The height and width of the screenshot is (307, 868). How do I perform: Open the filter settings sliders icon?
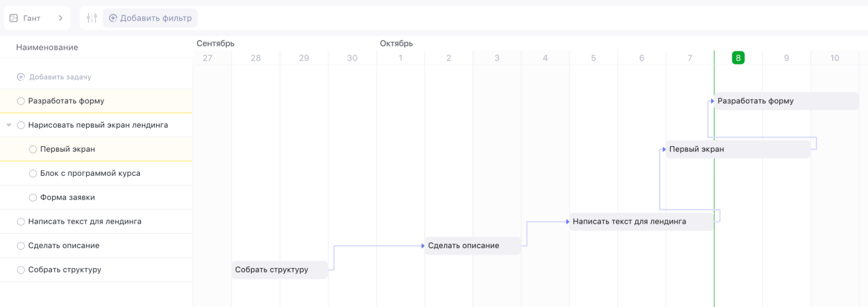(92, 18)
